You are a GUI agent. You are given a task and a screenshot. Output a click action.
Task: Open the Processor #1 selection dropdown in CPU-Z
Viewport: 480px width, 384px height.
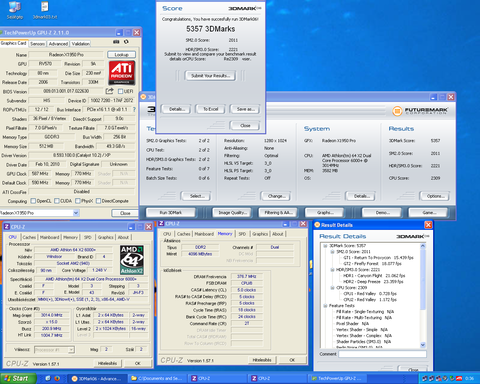tap(71, 350)
